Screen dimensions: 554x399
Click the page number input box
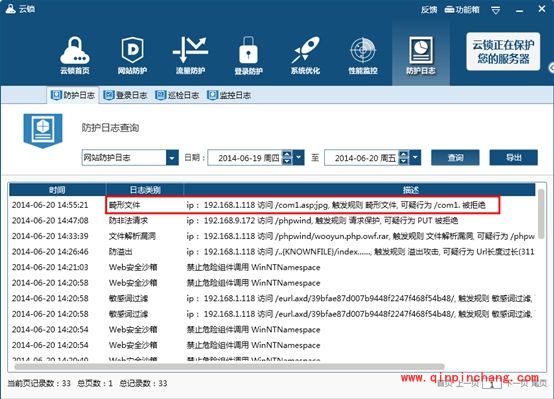pyautogui.click(x=492, y=384)
